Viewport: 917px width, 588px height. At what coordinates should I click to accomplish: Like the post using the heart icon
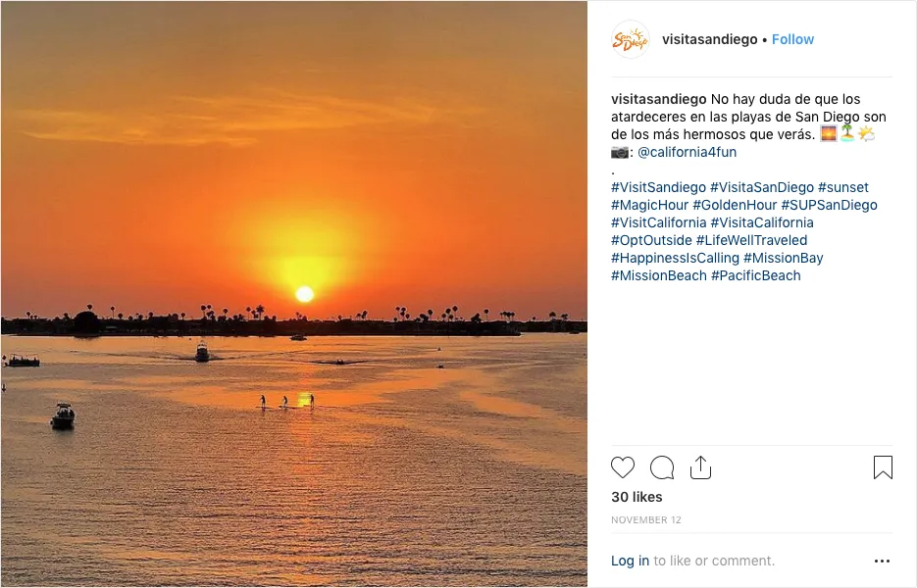(623, 467)
